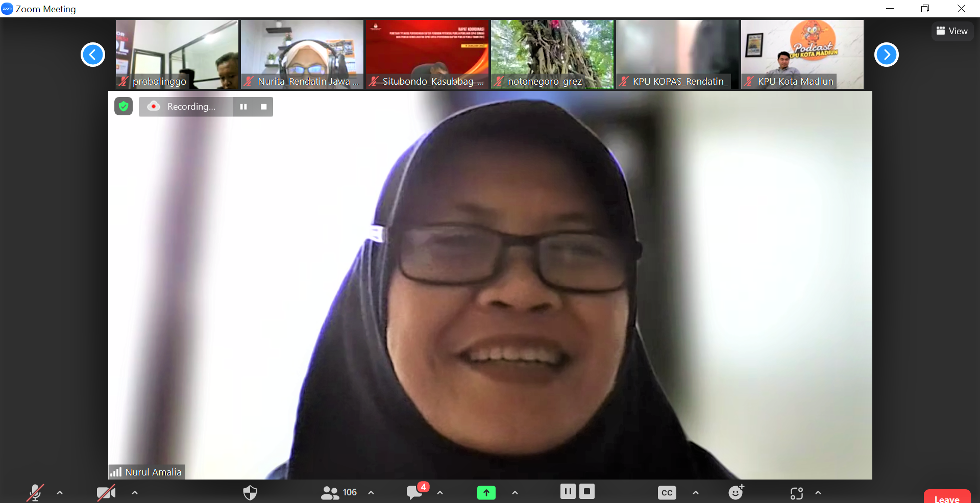
Task: Stop recording using the top indicator stop button
Action: pos(263,107)
